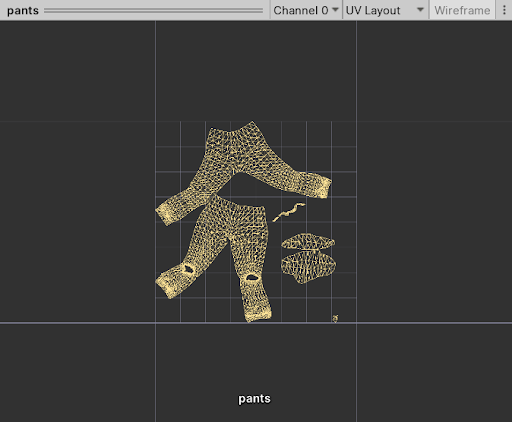Click the pants title in the header
This screenshot has width=512, height=422.
23,10
